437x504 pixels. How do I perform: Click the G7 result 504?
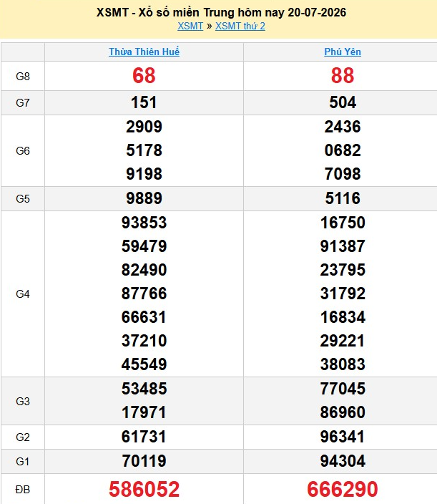point(343,102)
